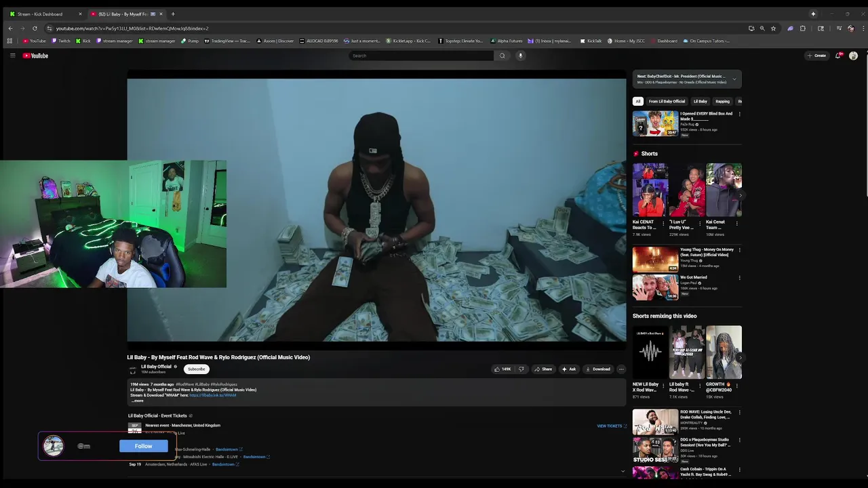Screen dimensions: 868x488
Task: Like the video with thumbs up 149K
Action: pos(502,369)
